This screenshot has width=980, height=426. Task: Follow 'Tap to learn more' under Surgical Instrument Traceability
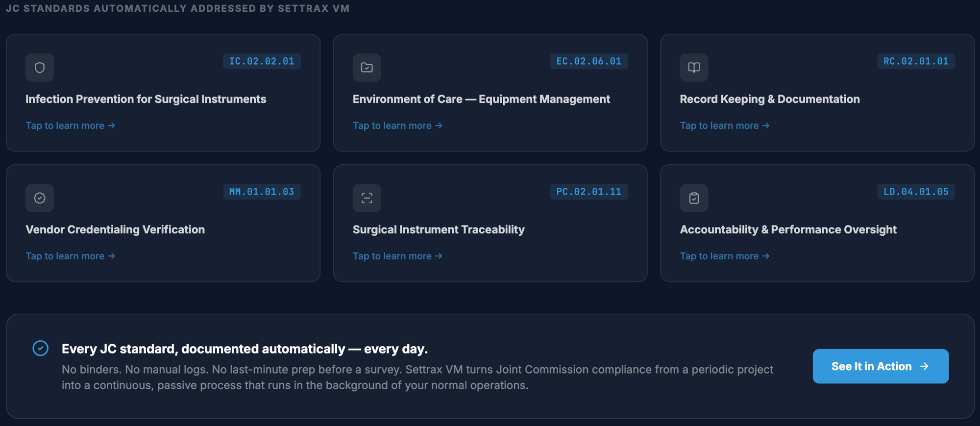pos(397,256)
